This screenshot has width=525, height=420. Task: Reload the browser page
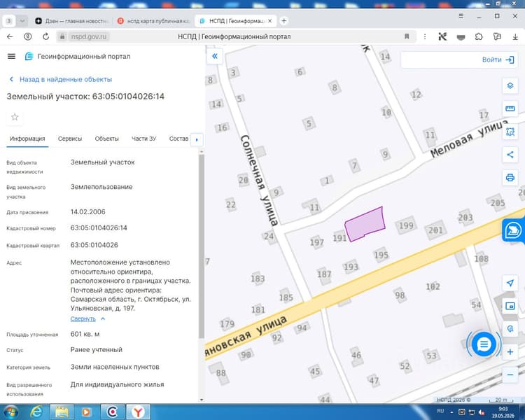click(x=46, y=36)
